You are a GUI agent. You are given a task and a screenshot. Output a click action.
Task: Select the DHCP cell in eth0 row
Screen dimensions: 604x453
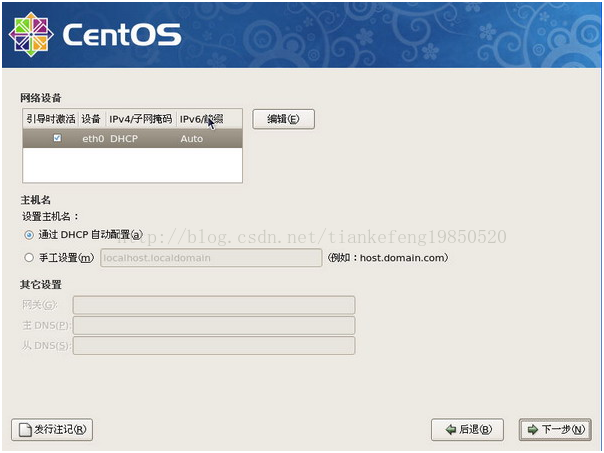[124, 139]
